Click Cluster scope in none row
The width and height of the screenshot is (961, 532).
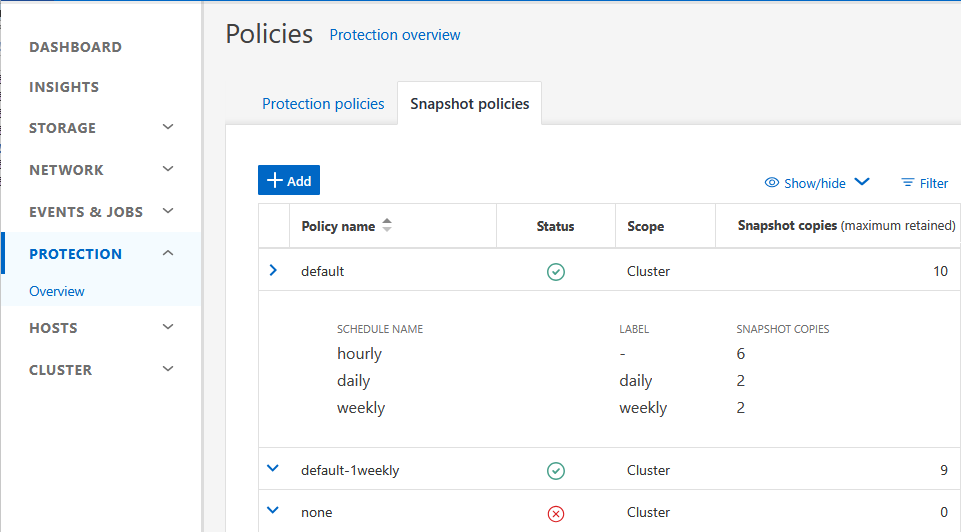[648, 512]
